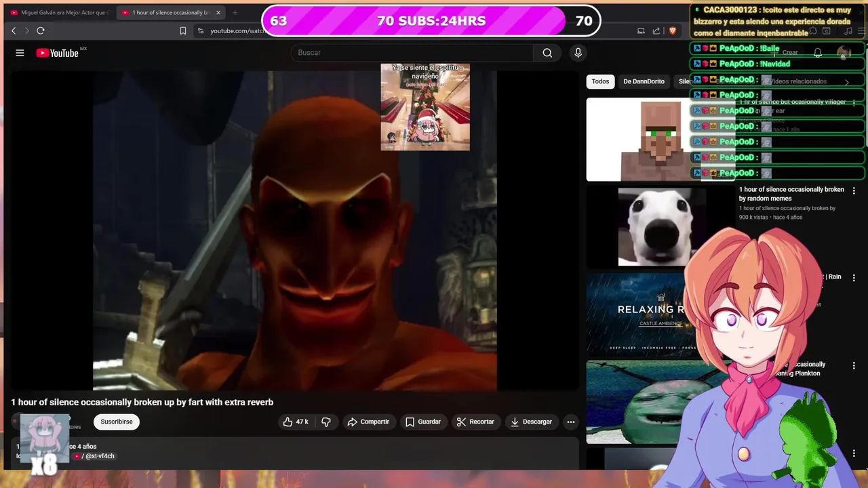
Task: Open Brave Shields lion icon
Action: [x=673, y=30]
